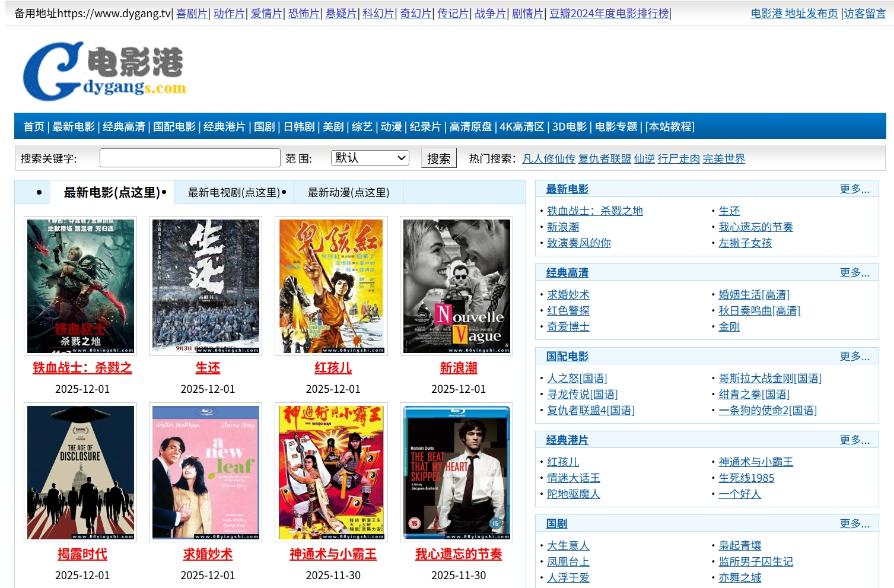Open 4K高清区 in the navigation bar
The width and height of the screenshot is (894, 588).
click(521, 127)
